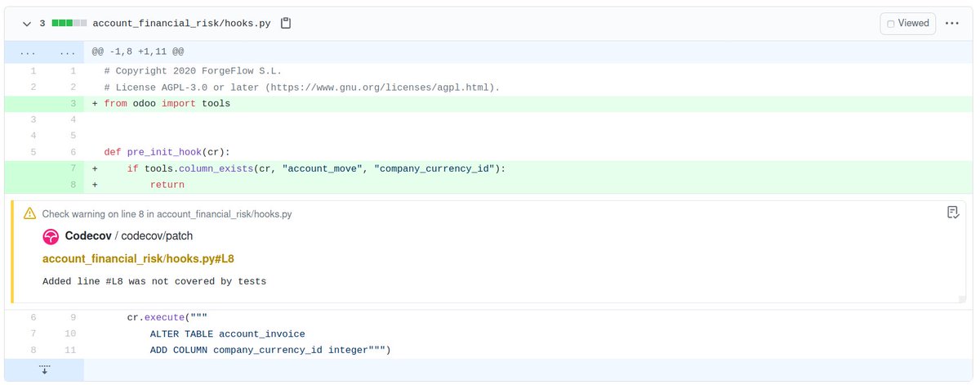Click the 'codecov/patch' check name
This screenshot has width=980, height=385.
pyautogui.click(x=158, y=236)
